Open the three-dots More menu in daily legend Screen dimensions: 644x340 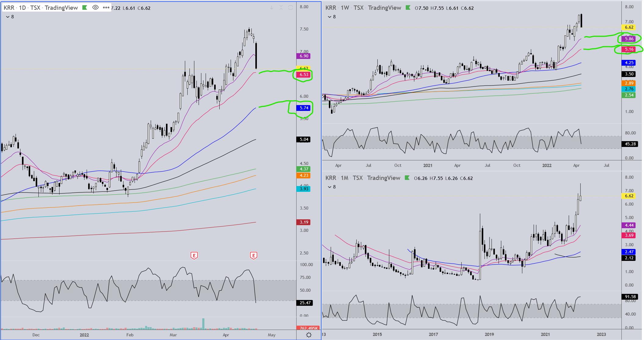[x=106, y=8]
